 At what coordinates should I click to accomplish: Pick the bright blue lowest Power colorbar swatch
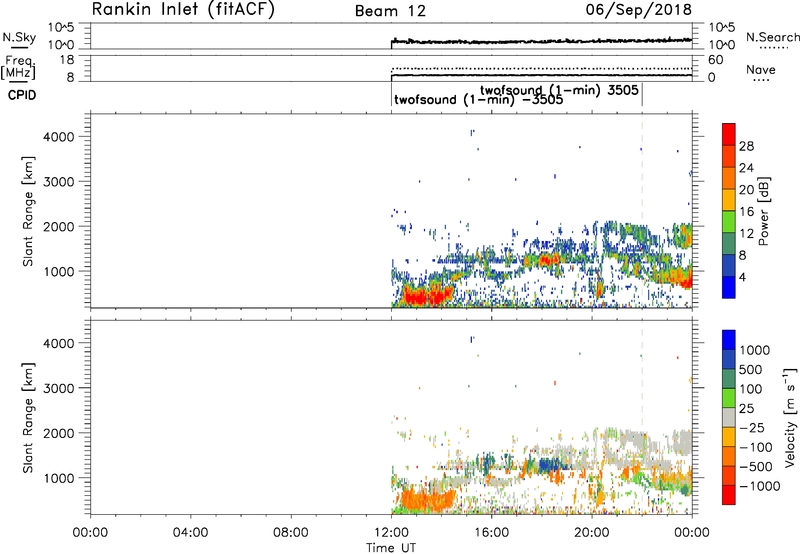pyautogui.click(x=729, y=287)
